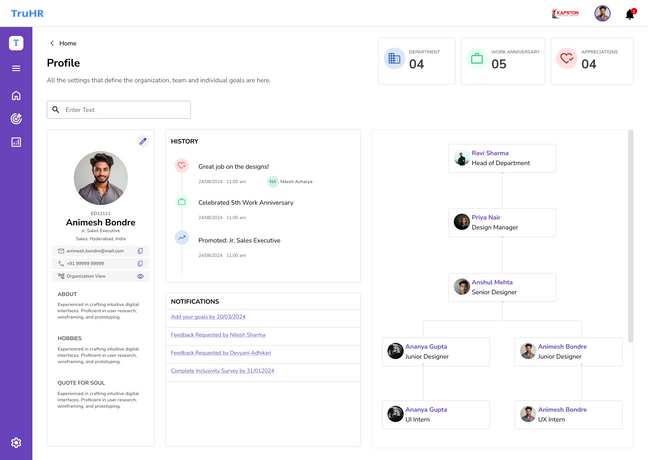
Task: Open the Department stat card
Action: pyautogui.click(x=416, y=60)
